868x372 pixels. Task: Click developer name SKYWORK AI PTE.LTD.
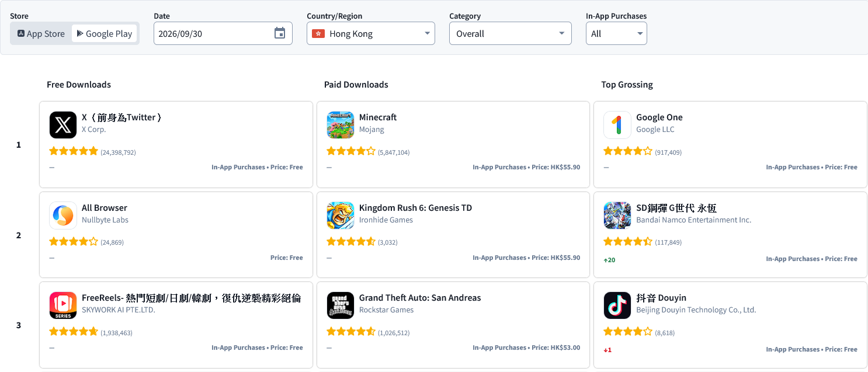coord(119,310)
